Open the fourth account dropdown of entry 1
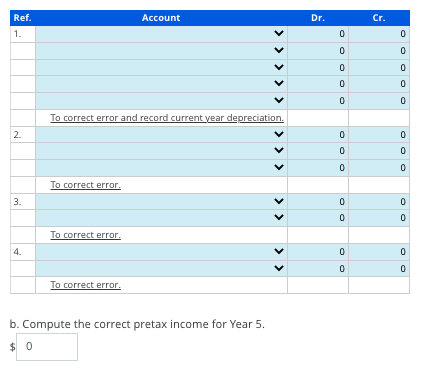This screenshot has height=375, width=429. pyautogui.click(x=161, y=84)
